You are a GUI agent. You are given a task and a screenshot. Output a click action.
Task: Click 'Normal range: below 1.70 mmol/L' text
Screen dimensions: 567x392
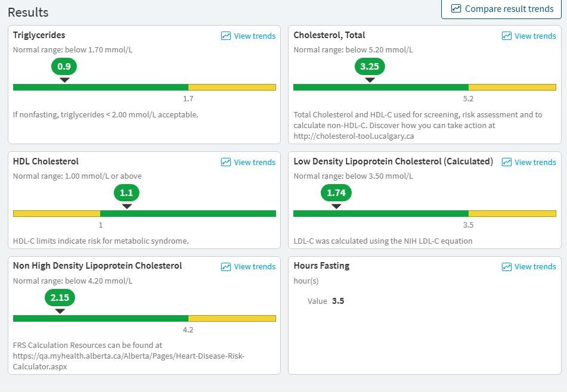point(73,50)
